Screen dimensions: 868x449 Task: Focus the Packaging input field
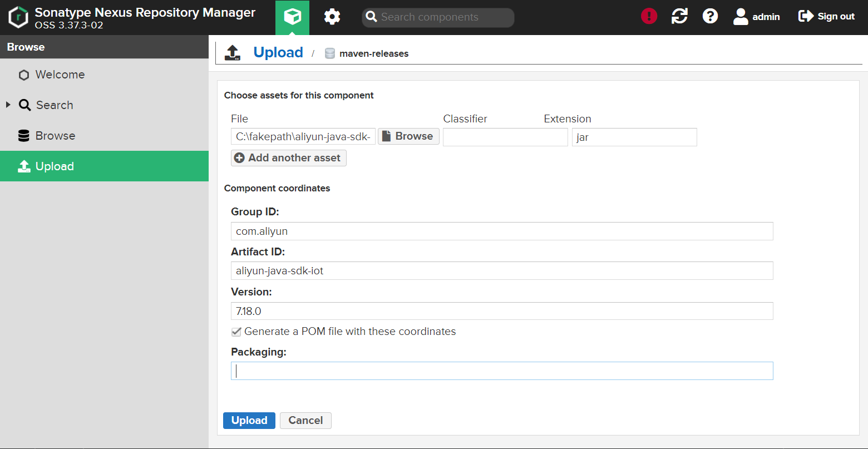(502, 371)
